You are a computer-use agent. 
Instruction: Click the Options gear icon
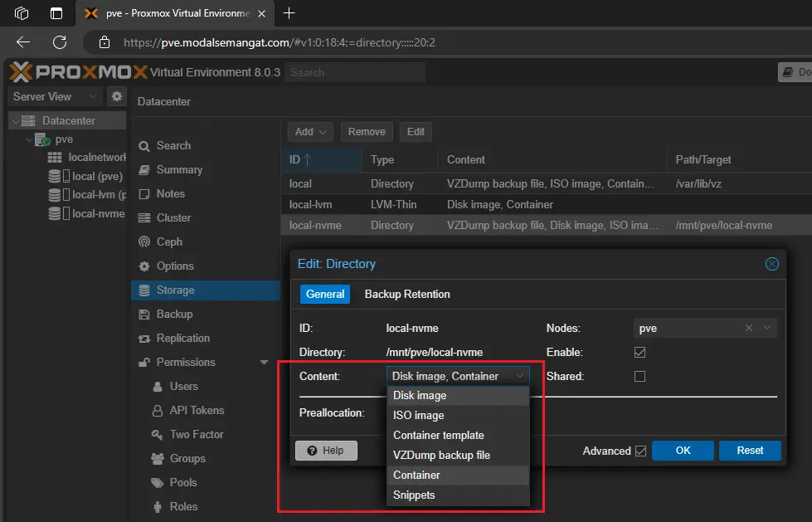(144, 266)
